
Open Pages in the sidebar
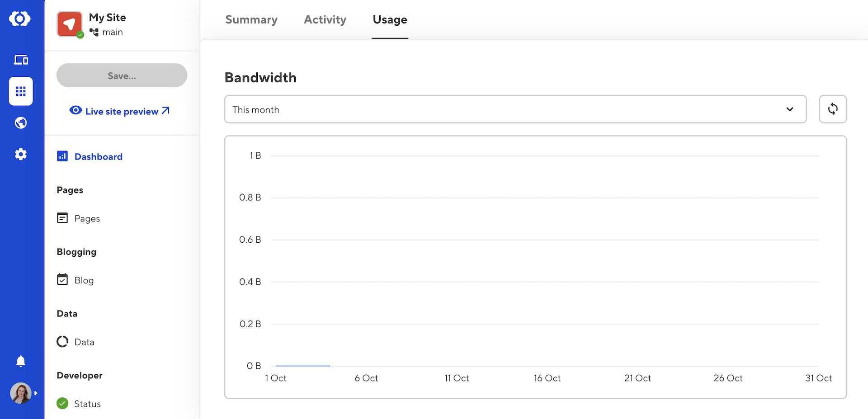[87, 218]
